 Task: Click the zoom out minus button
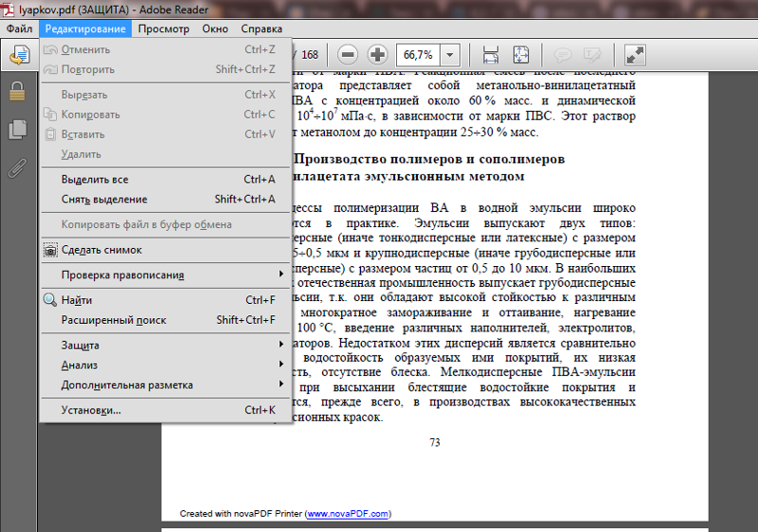point(348,54)
